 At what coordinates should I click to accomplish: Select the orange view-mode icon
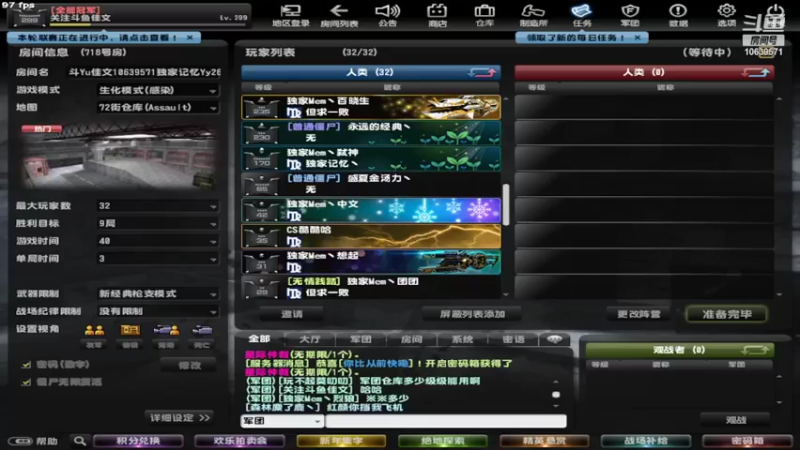pos(130,331)
